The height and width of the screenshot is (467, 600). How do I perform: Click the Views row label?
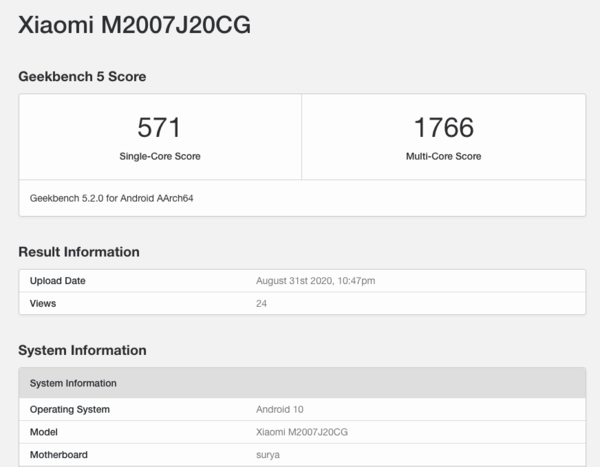click(x=43, y=302)
